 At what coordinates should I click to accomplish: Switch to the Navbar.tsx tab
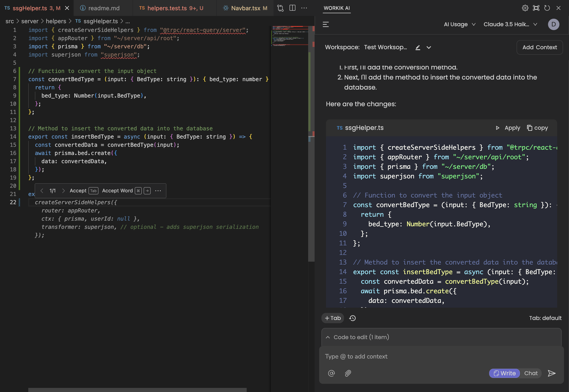point(245,8)
